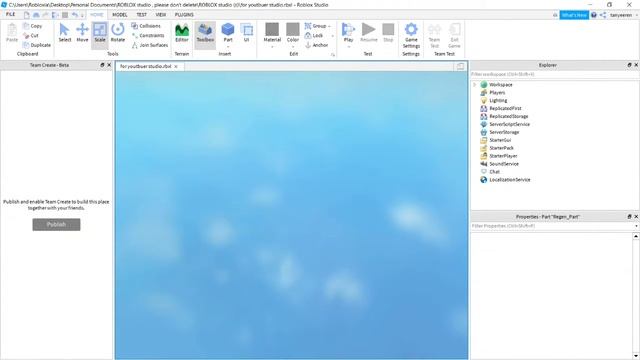The image size is (640, 360).
Task: Open the Material picker
Action: click(272, 33)
